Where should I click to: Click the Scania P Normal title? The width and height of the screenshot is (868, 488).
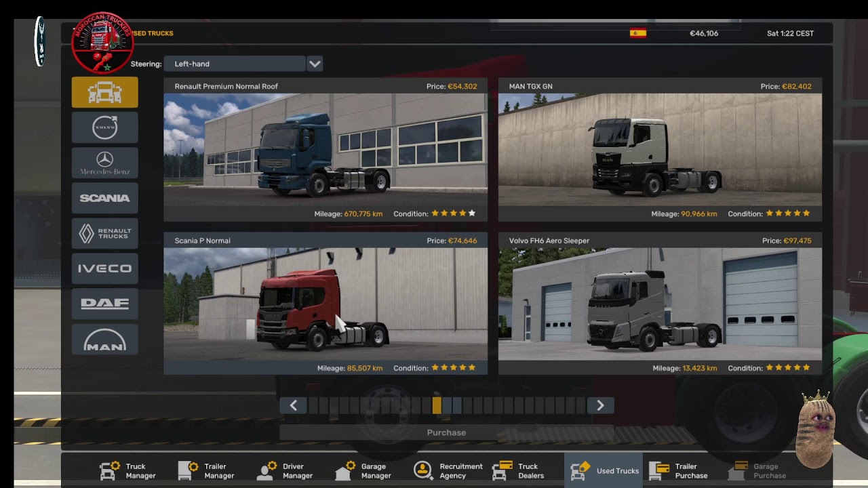click(202, 241)
